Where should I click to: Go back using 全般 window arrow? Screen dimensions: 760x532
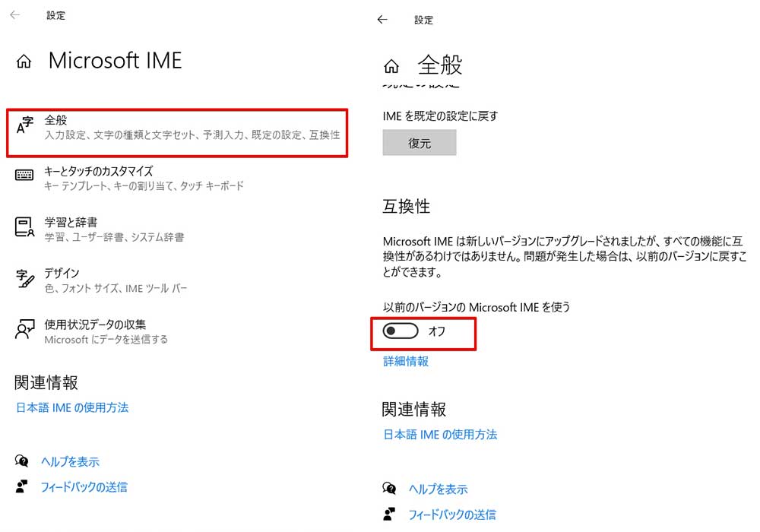[382, 20]
